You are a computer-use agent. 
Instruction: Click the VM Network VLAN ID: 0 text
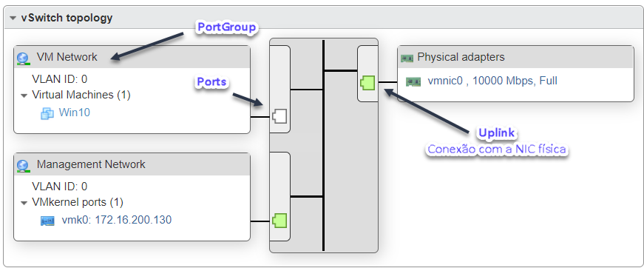click(60, 79)
